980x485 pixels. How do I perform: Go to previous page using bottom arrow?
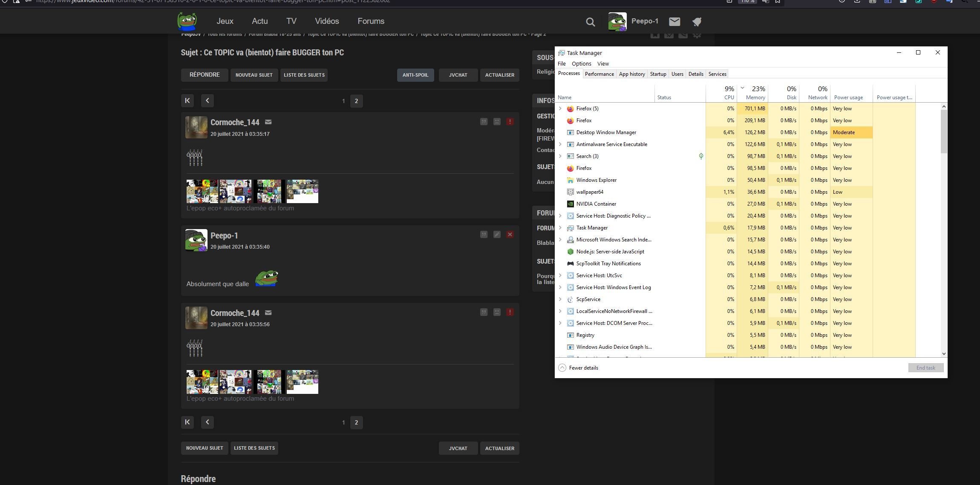(x=208, y=422)
